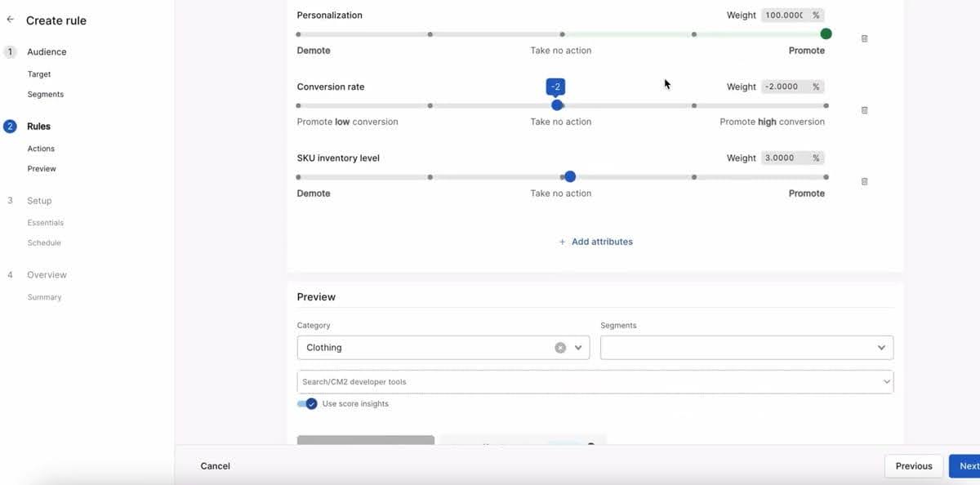This screenshot has height=485, width=980.
Task: Click the back arrow beside Create rule
Action: point(10,20)
